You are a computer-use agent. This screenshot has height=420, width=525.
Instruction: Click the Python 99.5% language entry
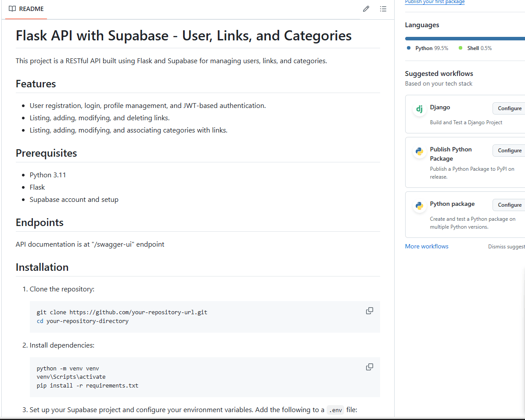432,48
